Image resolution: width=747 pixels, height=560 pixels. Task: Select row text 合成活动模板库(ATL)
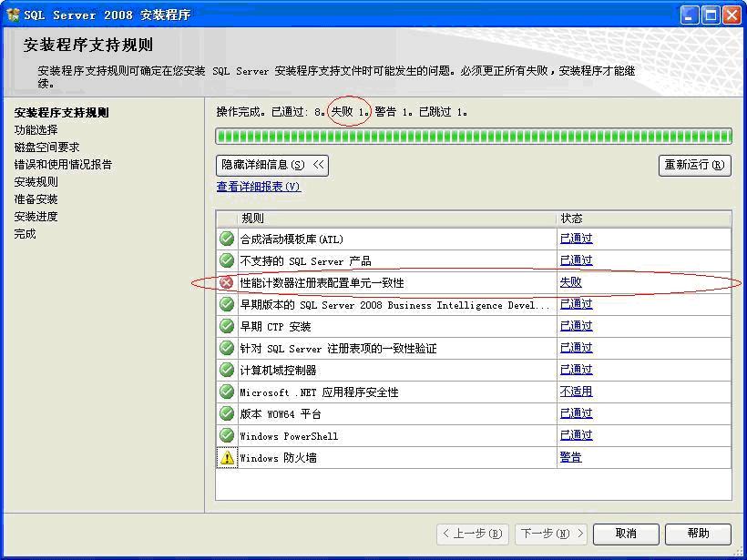coord(292,239)
